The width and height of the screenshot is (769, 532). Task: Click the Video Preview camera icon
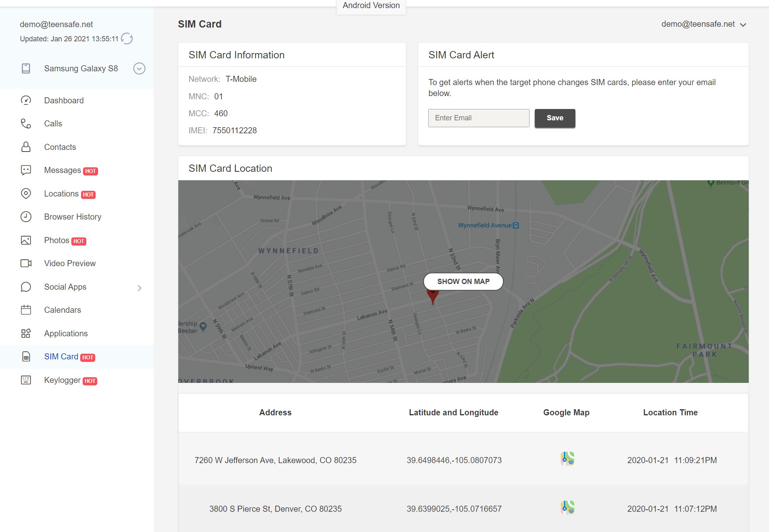point(26,263)
